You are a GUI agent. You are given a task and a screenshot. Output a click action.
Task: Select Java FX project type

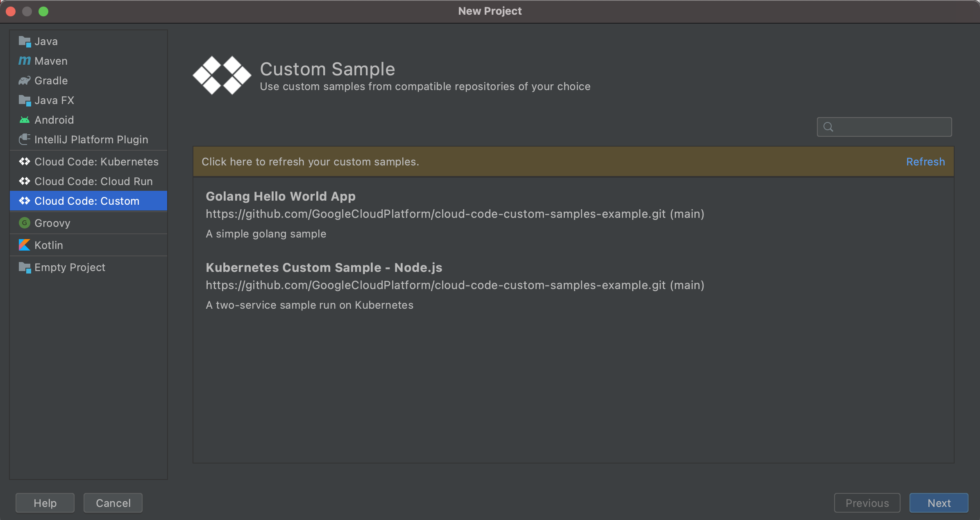click(54, 100)
